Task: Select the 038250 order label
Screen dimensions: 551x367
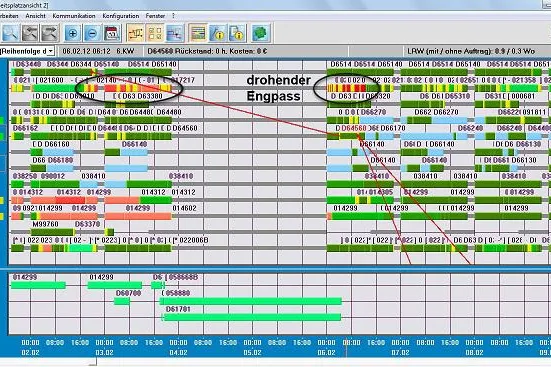Action: tap(25, 176)
